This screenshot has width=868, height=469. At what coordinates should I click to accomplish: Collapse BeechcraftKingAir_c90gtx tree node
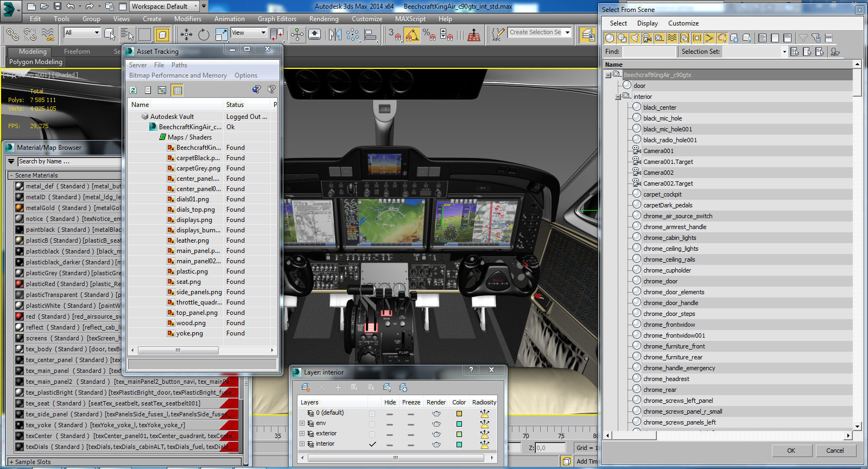(608, 75)
